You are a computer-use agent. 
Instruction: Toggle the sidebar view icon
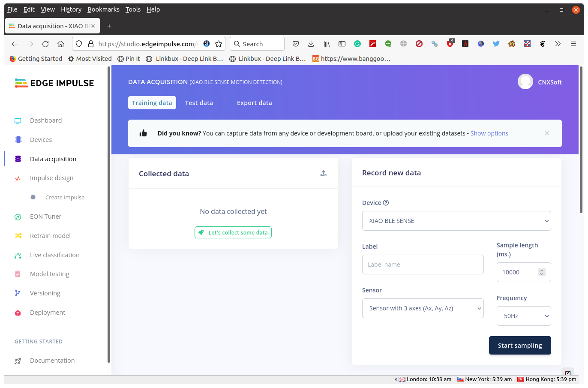tap(342, 44)
